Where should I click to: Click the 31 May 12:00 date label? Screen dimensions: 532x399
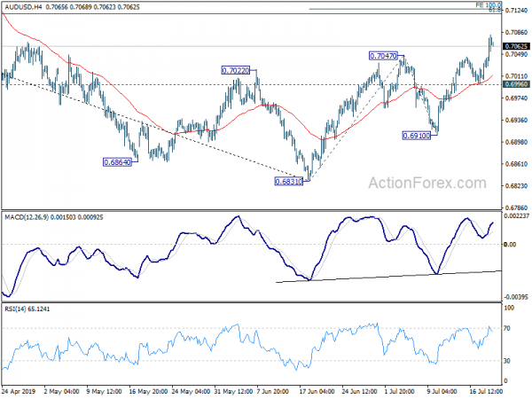233,392
